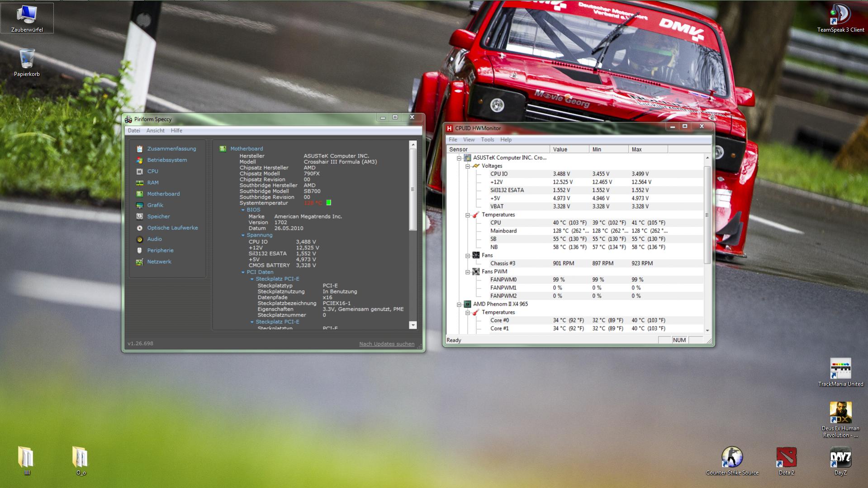This screenshot has width=868, height=488.
Task: Click the Nach Updates suchen link
Action: tap(387, 344)
